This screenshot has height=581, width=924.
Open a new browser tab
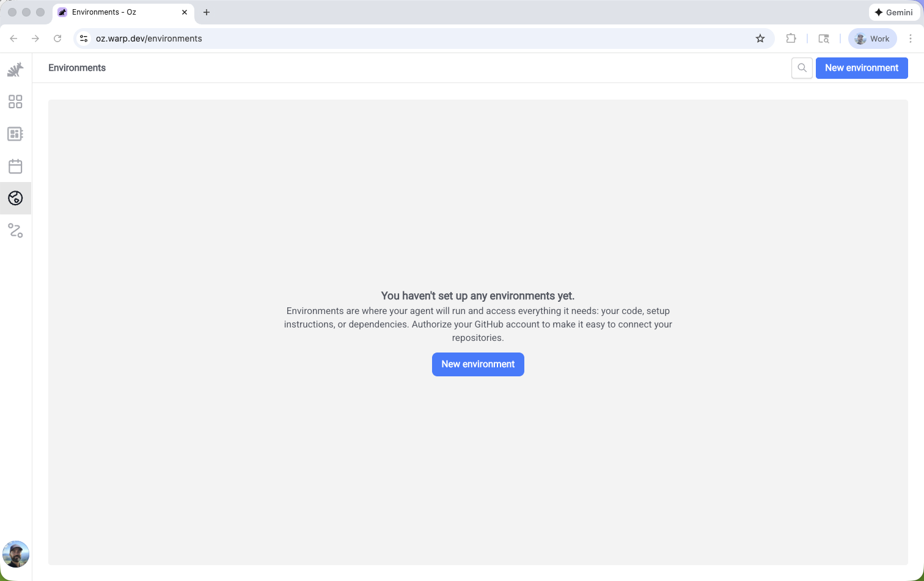pyautogui.click(x=207, y=12)
